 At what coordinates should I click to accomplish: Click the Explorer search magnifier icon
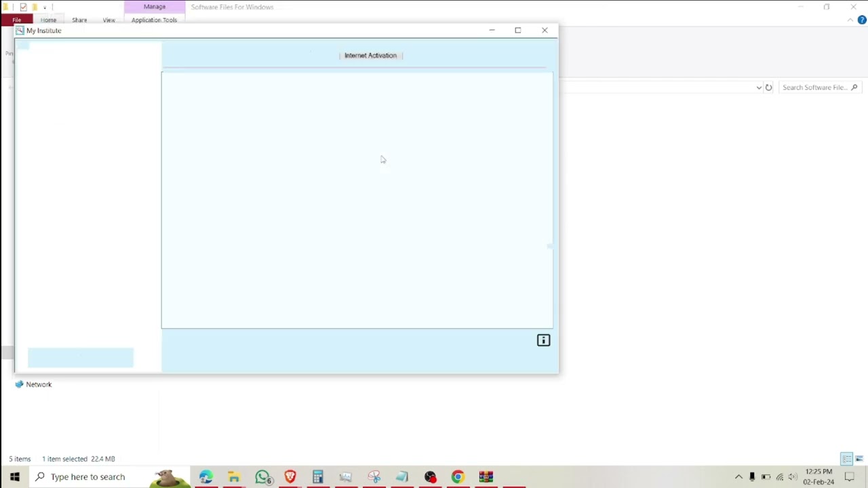coord(854,87)
